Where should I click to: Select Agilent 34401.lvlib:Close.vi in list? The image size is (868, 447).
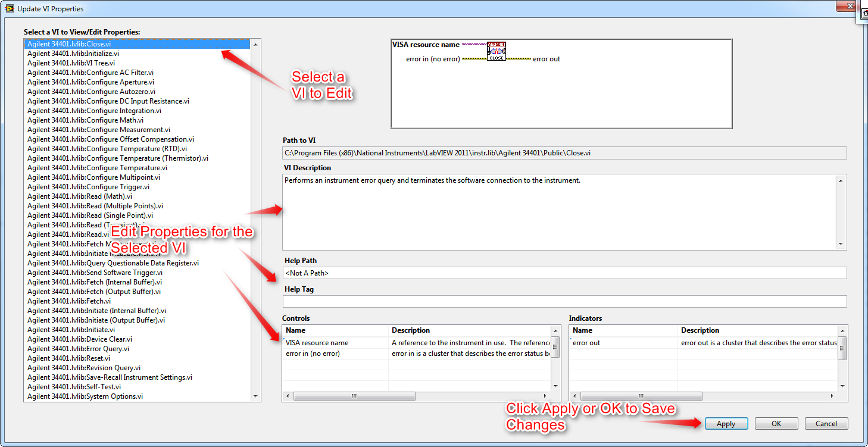click(138, 44)
